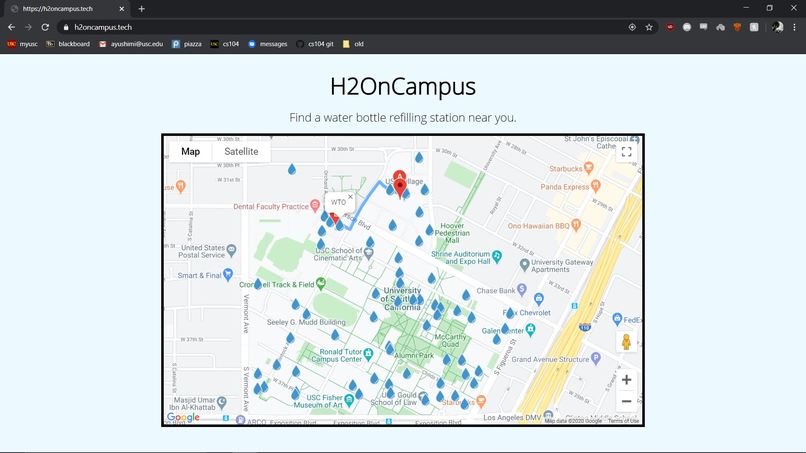
Task: Click Ronald Tutor Campus Center pin
Action: click(368, 354)
